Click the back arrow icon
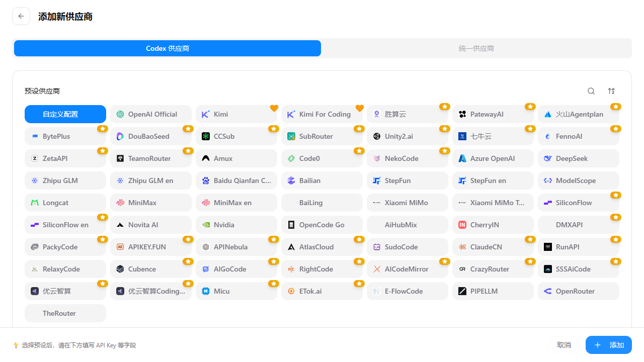The width and height of the screenshot is (644, 362). tap(21, 16)
